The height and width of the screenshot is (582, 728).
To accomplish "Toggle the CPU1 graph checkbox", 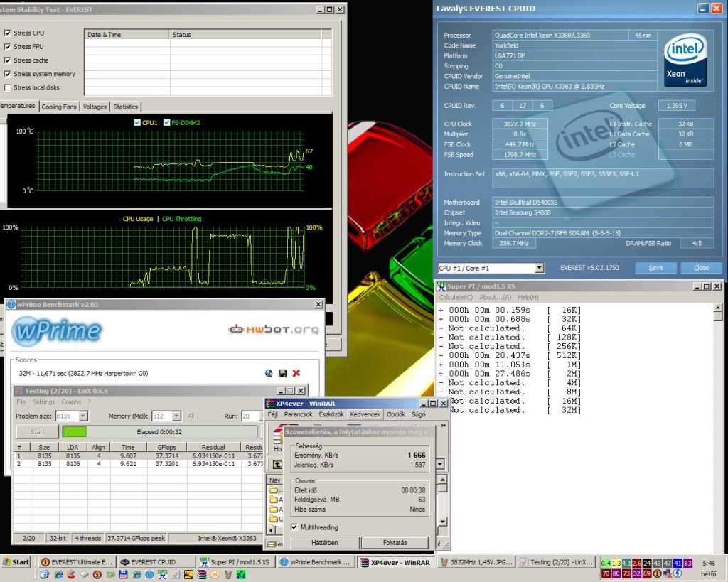I will tap(137, 122).
